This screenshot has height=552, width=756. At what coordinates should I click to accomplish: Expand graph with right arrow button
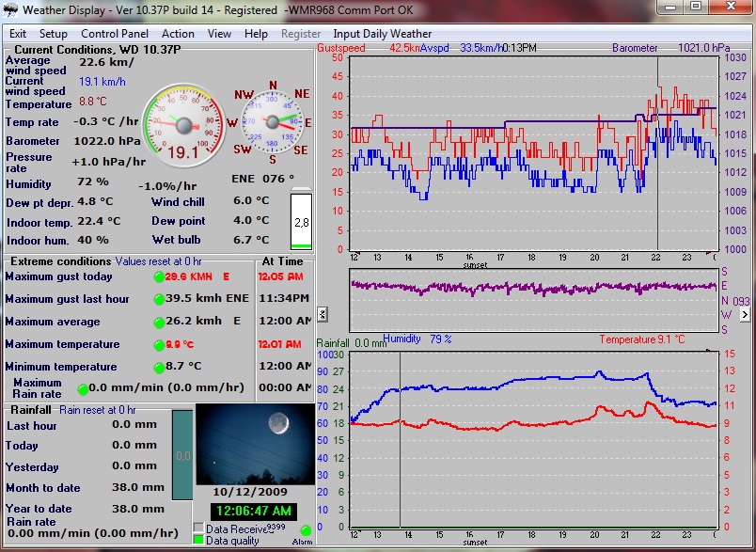tap(746, 314)
